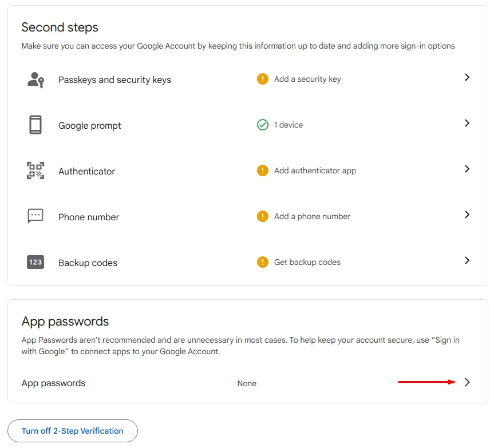The height and width of the screenshot is (448, 494).
Task: Click the Google prompt phone icon
Action: (x=35, y=125)
